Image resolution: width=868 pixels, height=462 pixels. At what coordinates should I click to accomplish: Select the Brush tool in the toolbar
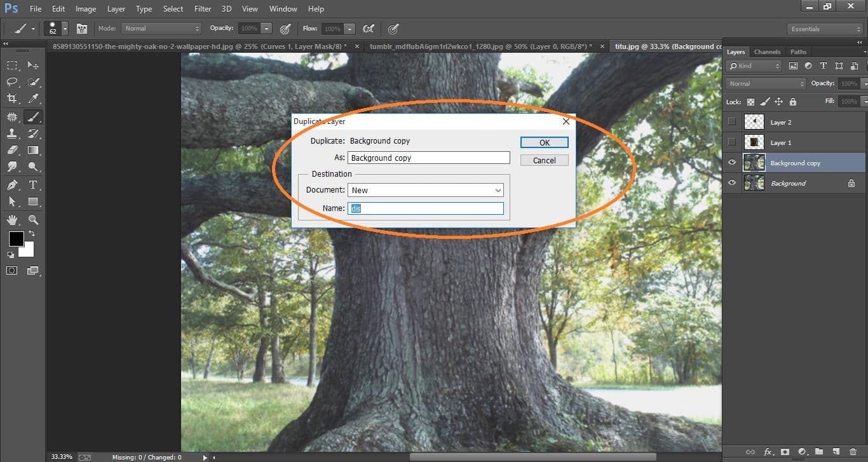click(x=33, y=116)
